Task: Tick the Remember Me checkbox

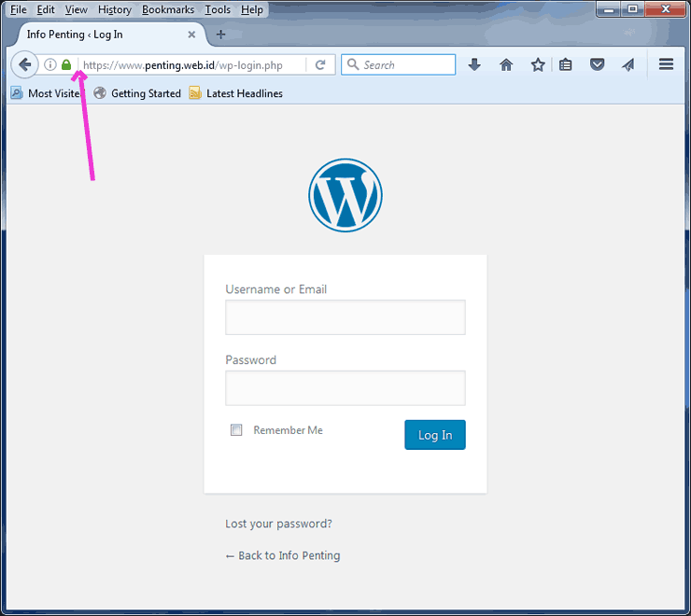Action: (x=236, y=429)
